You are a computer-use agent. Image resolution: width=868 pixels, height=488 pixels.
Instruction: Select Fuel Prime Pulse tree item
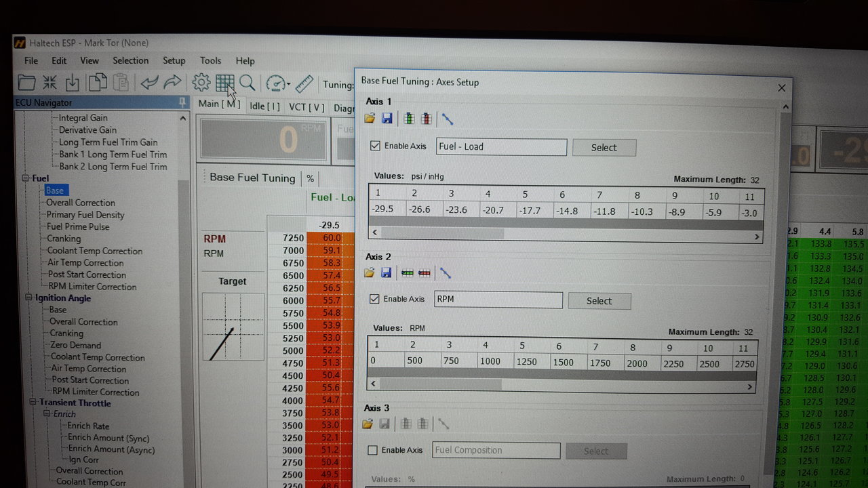tap(78, 227)
